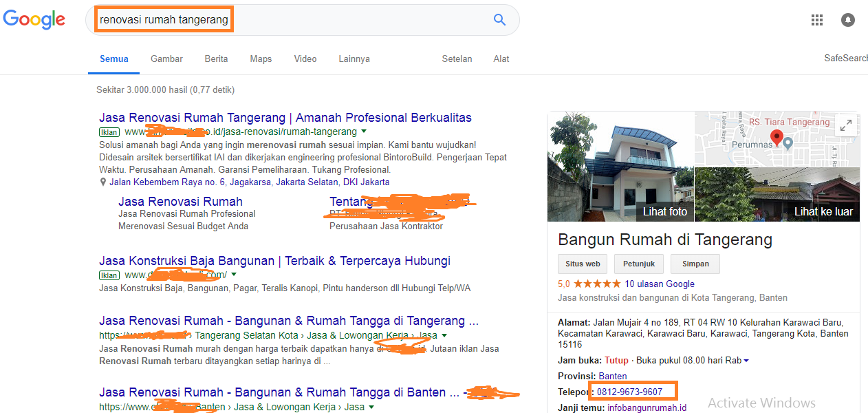Click the Iklan badge on the first ad
The image size is (868, 413).
point(109,132)
